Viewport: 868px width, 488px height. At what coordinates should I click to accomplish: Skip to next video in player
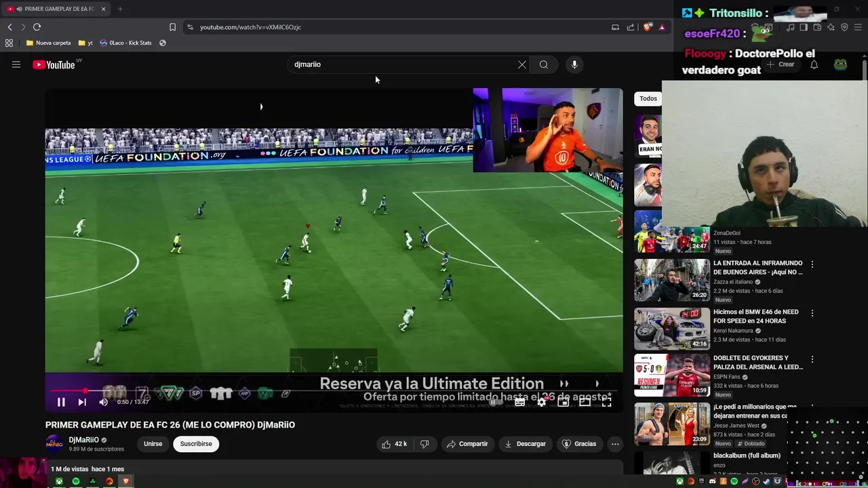82,402
